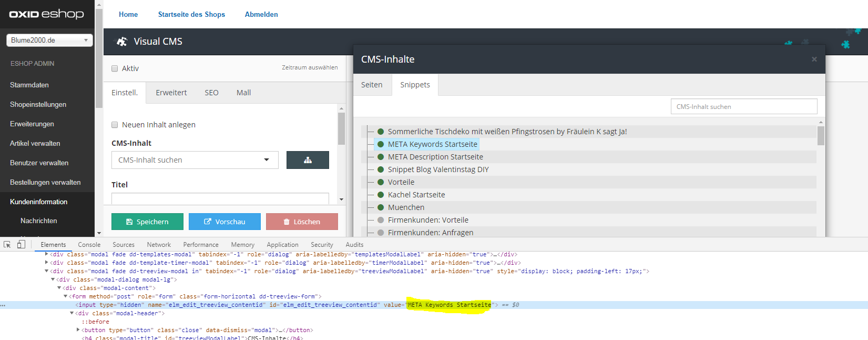
Task: Click the DevTools inspect element icon
Action: 7,244
